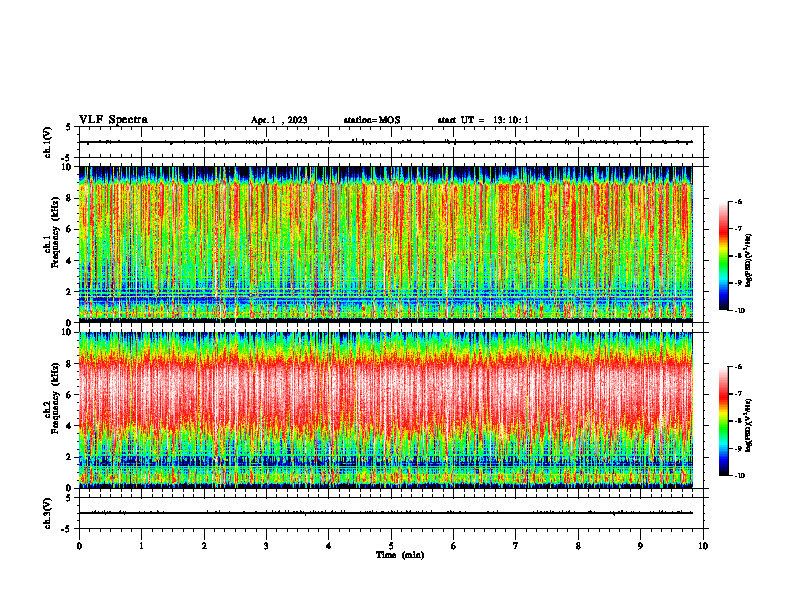792x612 pixels.
Task: Select the ch.2 color bar log(PSD) label
Action: point(749,426)
